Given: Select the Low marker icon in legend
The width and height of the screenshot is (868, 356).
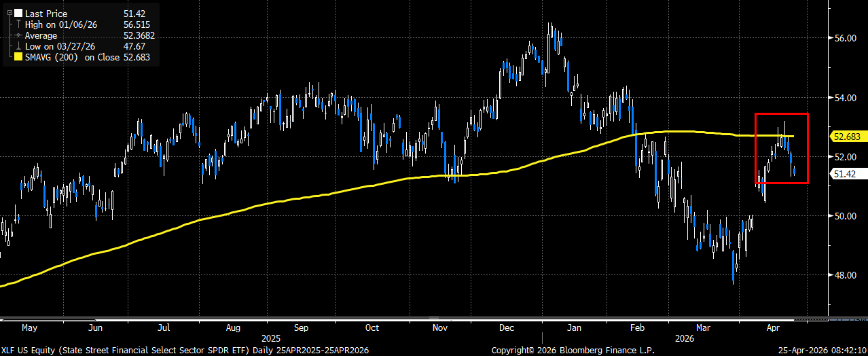Looking at the screenshot, I should point(18,46).
